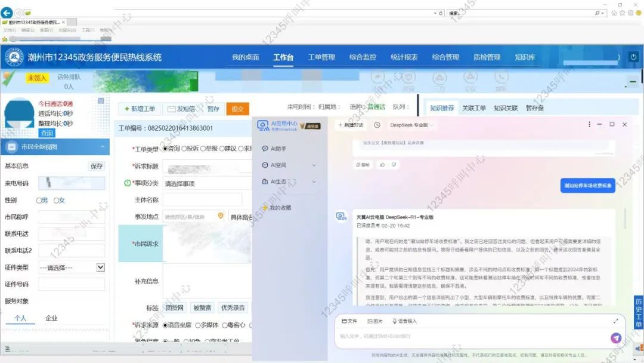The width and height of the screenshot is (644, 363).
Task: Click the orange 提交 button
Action: tap(237, 109)
